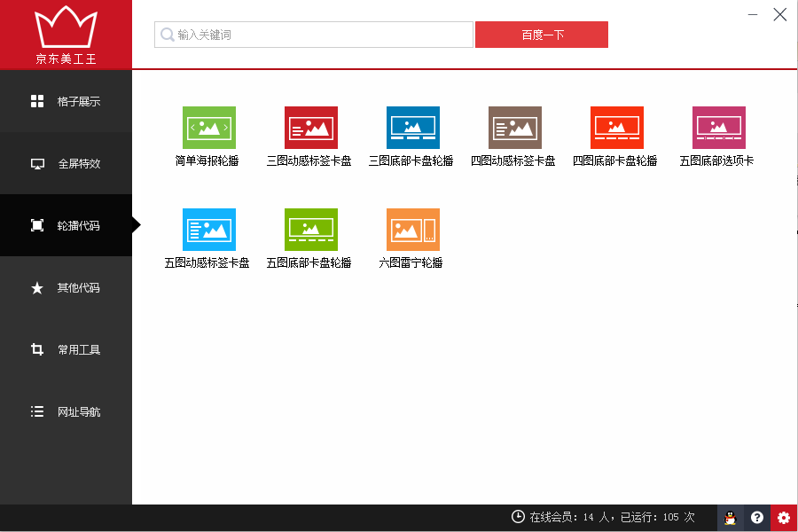Switch to the 格子展示 sidebar tab
This screenshot has width=798, height=532.
[x=66, y=101]
